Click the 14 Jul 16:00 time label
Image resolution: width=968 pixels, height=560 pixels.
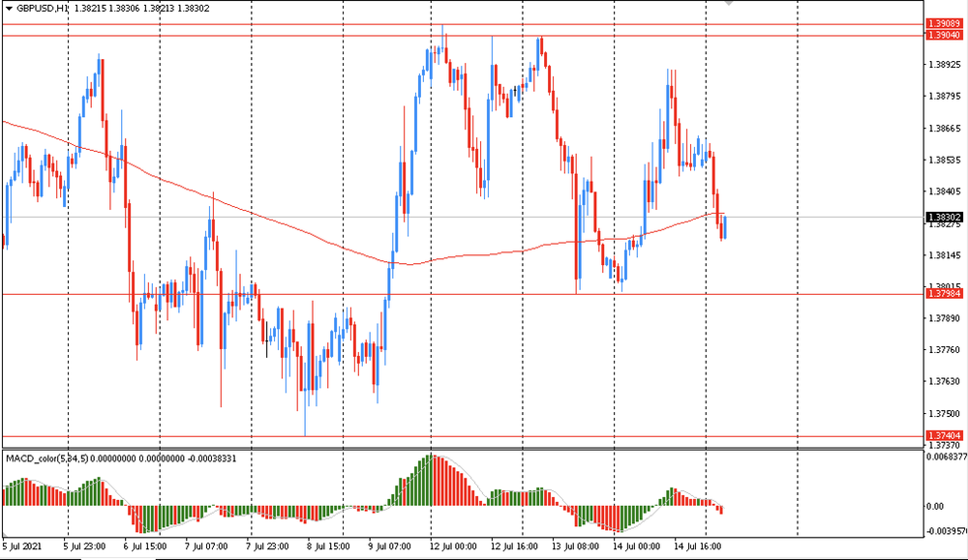[697, 546]
